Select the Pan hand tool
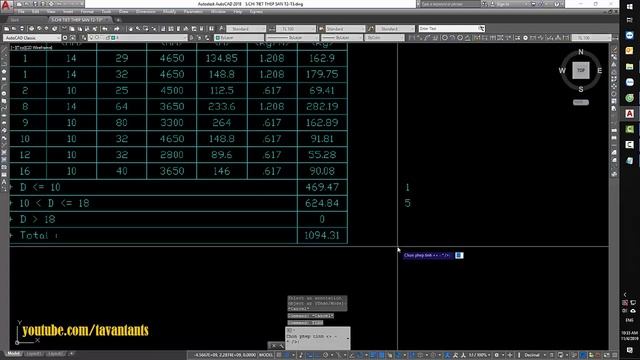This screenshot has width=640, height=360. (131, 29)
